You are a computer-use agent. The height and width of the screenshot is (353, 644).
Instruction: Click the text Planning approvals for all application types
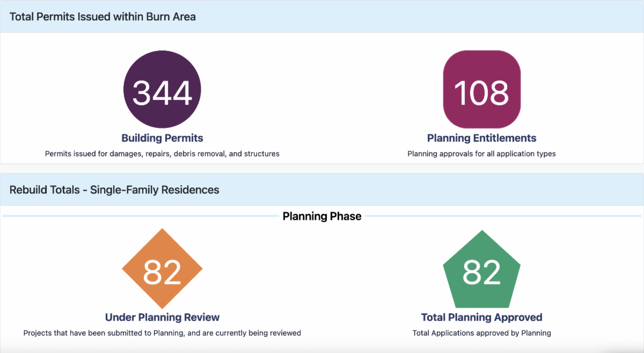pos(481,154)
